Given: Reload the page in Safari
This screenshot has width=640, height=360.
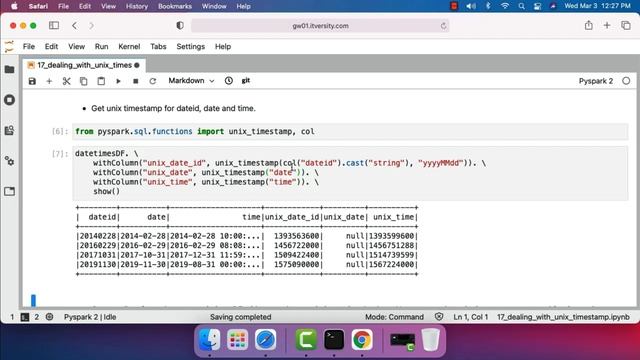Looking at the screenshot, I should coord(443,26).
